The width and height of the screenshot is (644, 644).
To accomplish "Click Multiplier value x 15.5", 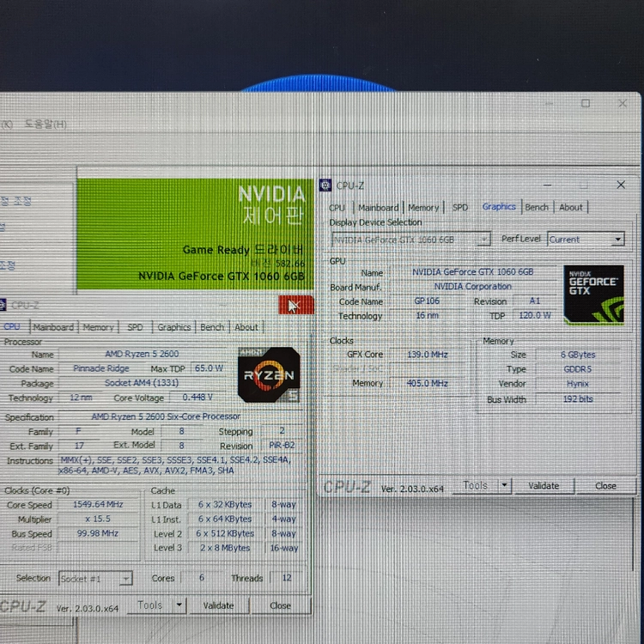I will 98,519.
